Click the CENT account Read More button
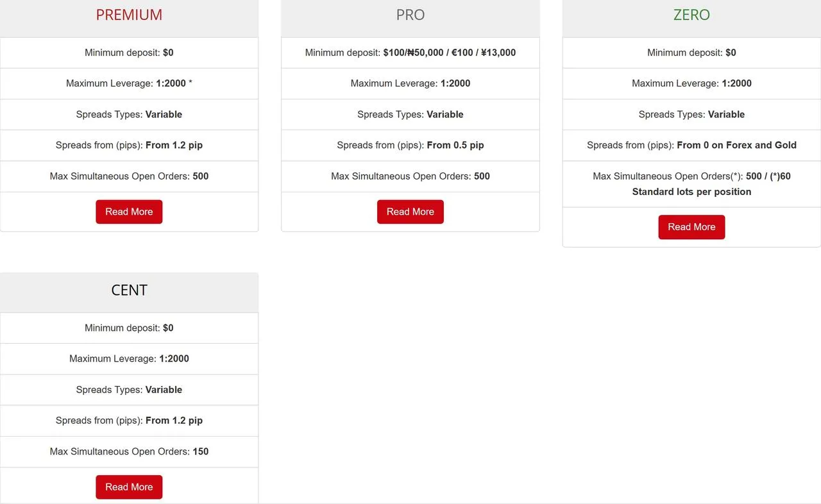821x504 pixels. click(129, 487)
